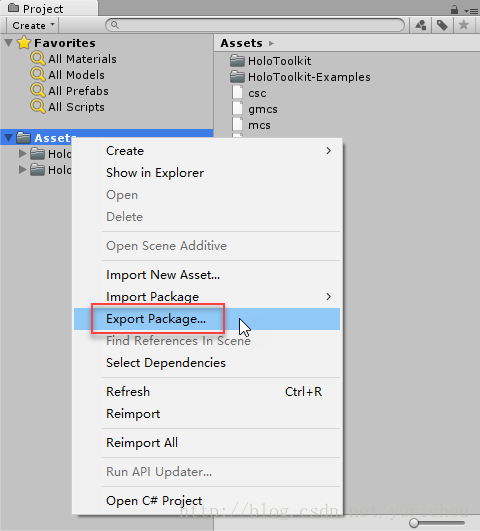This screenshot has height=531, width=480.
Task: Click the Favorites star icon
Action: click(24, 43)
